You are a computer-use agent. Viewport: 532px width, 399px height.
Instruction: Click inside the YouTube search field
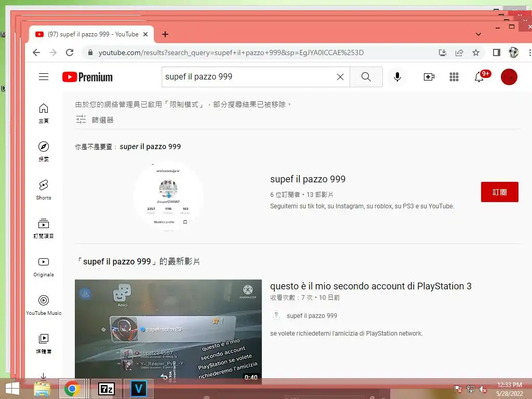tap(248, 77)
